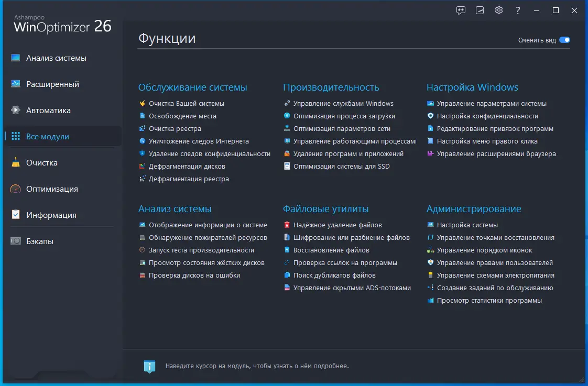The height and width of the screenshot is (386, 588).
Task: Open Управление схемами электропитания
Action: [x=495, y=275]
